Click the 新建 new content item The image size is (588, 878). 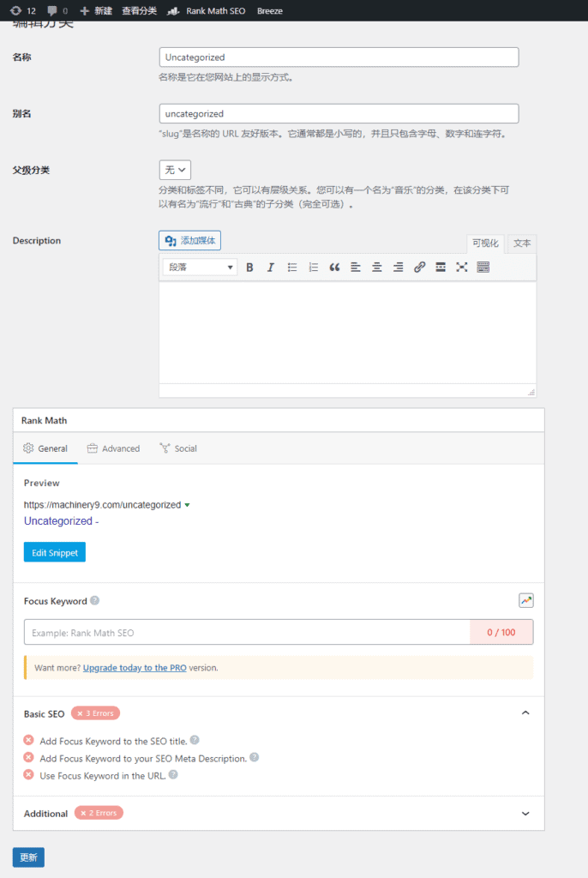96,10
